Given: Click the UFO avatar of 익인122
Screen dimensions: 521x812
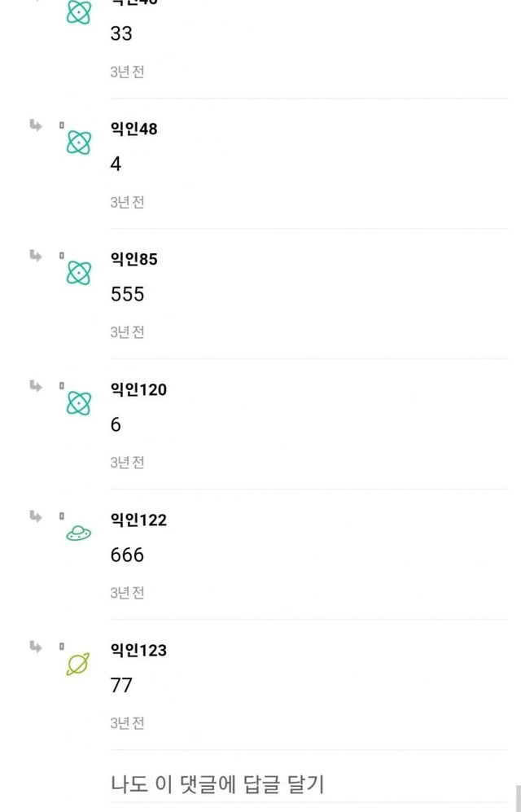Looking at the screenshot, I should [x=79, y=533].
